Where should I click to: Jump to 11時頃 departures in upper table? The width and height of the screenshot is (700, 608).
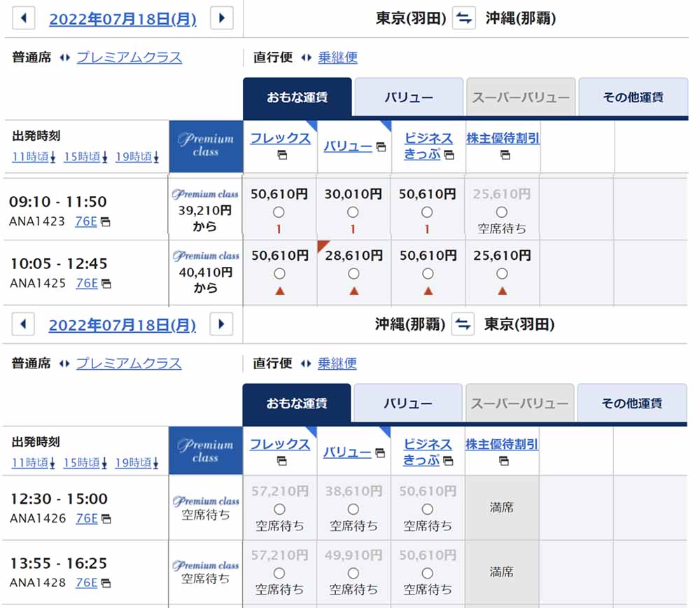(34, 157)
